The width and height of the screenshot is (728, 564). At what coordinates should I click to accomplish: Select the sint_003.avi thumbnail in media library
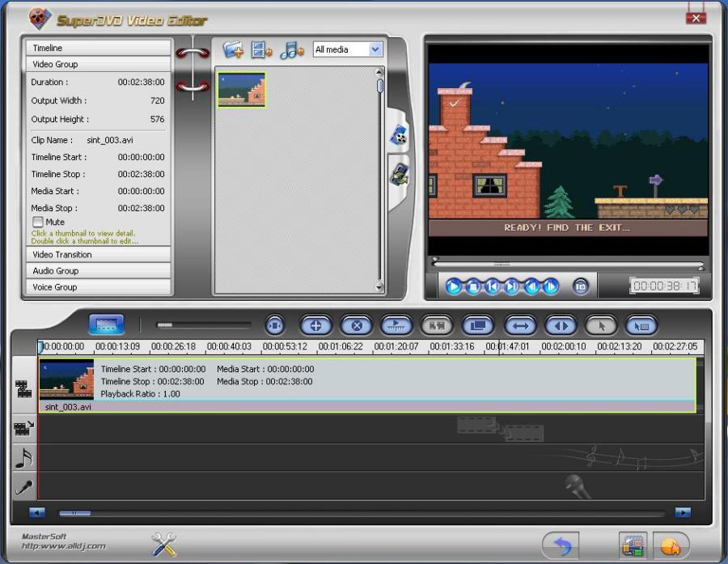[x=241, y=90]
